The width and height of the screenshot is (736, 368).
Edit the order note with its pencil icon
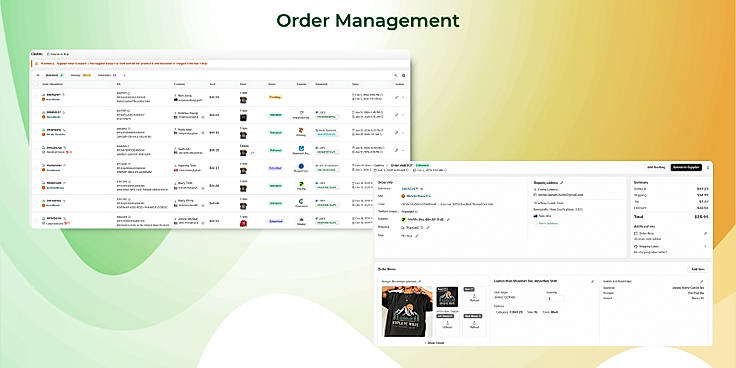coord(705,233)
